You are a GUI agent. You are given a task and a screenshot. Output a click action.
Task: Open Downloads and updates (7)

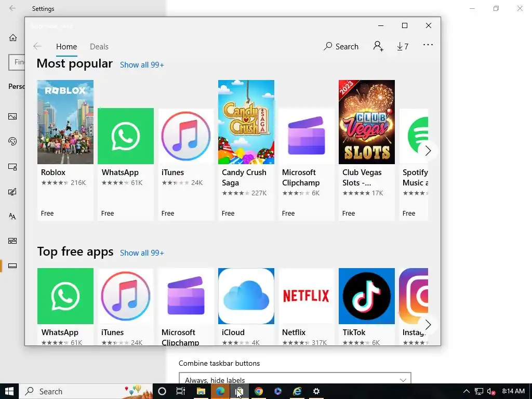[403, 46]
